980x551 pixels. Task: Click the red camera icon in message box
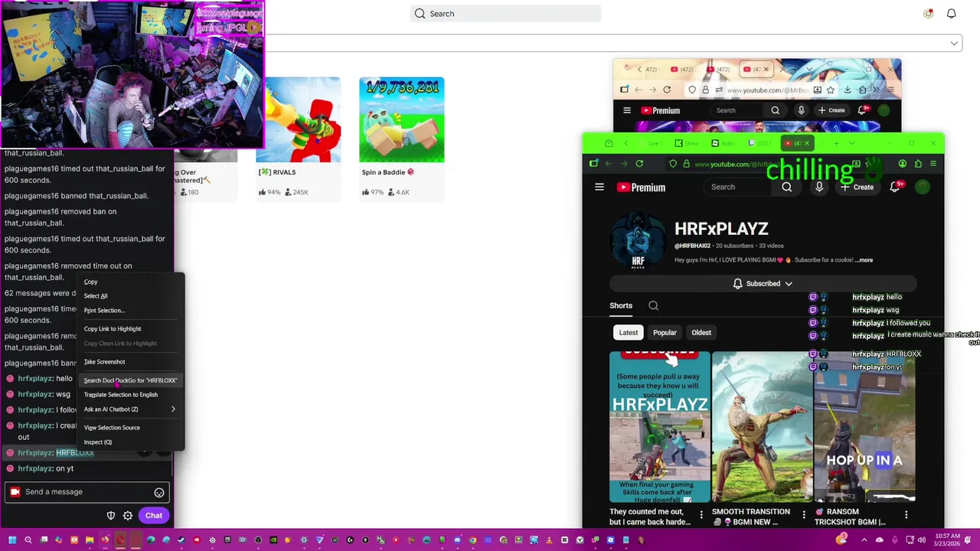pos(15,492)
